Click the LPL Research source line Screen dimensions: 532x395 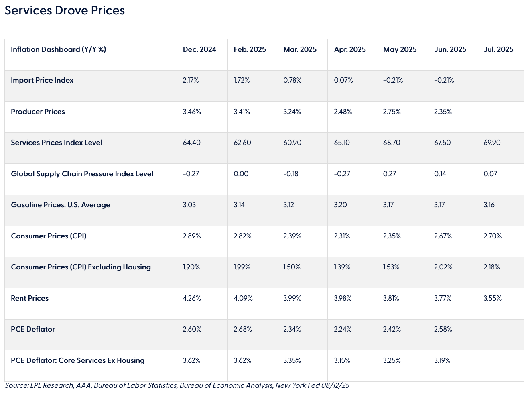coord(177,385)
